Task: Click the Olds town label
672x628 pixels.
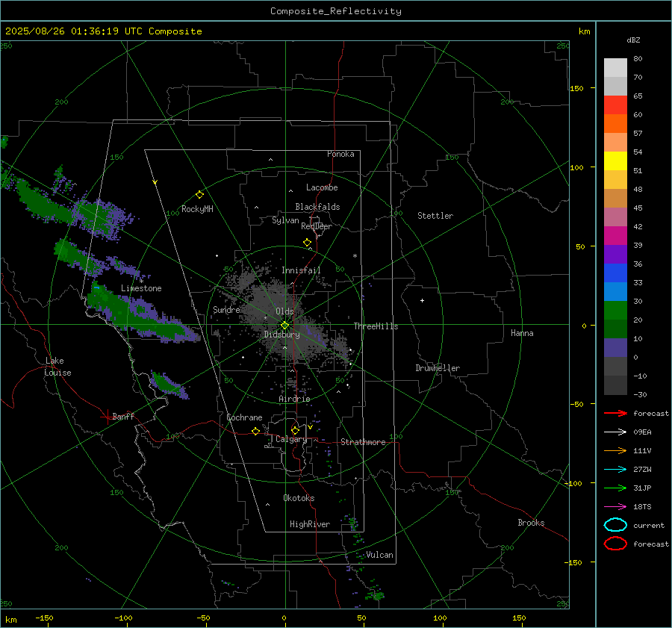Action: (x=284, y=311)
